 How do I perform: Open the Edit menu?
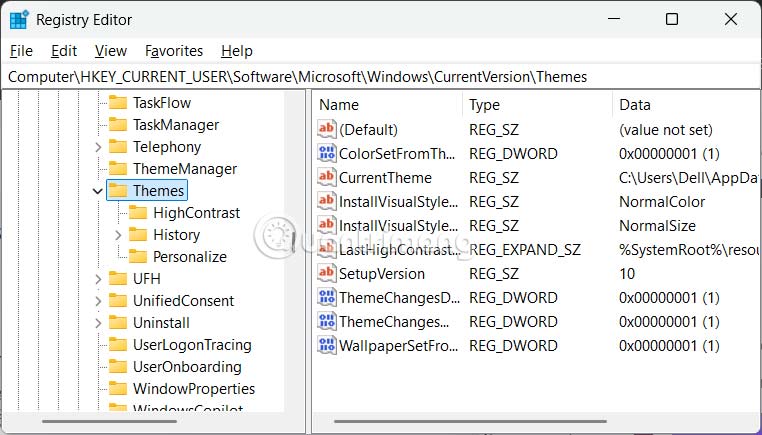[64, 51]
